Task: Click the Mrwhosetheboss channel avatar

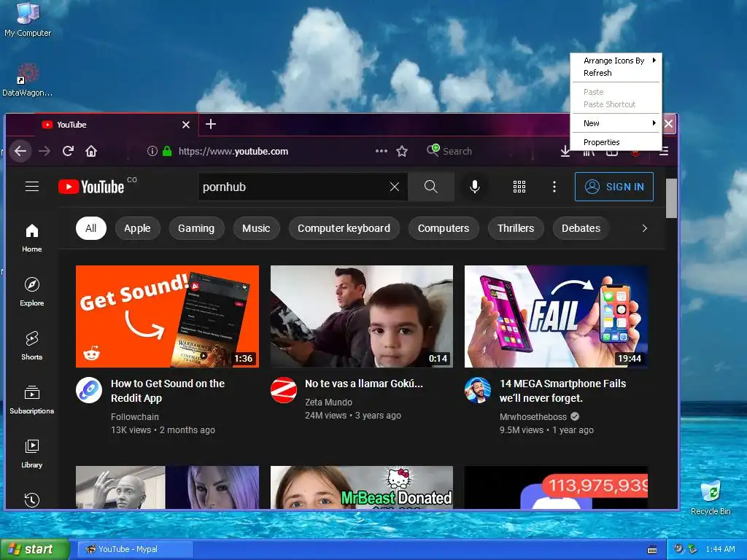Action: coord(478,390)
